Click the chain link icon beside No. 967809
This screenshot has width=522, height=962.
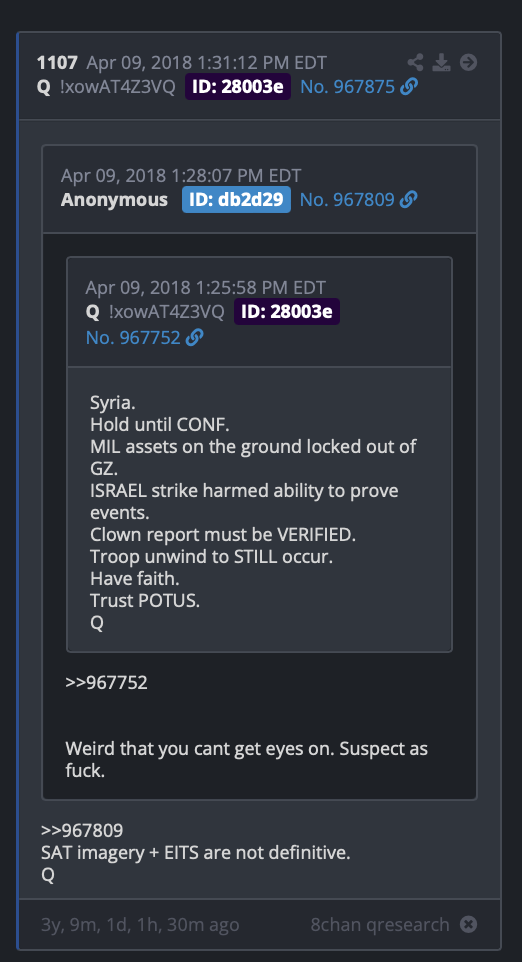coord(409,199)
